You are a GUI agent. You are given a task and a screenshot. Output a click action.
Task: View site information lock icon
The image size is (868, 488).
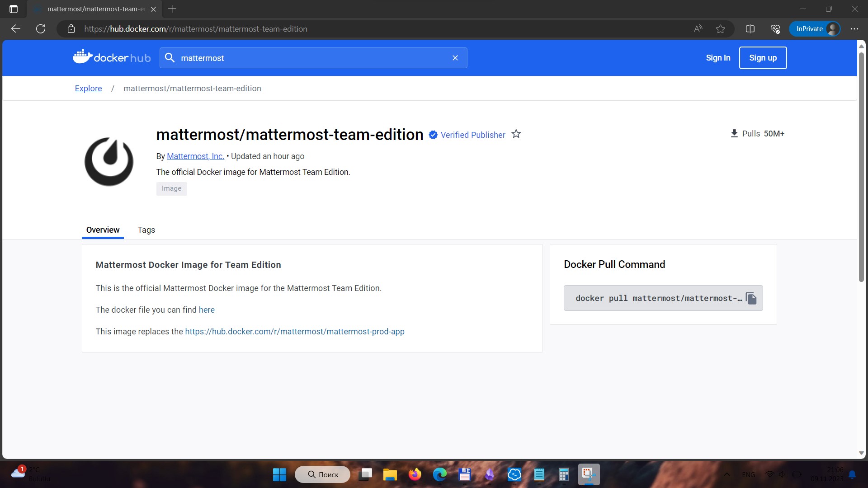tap(71, 29)
